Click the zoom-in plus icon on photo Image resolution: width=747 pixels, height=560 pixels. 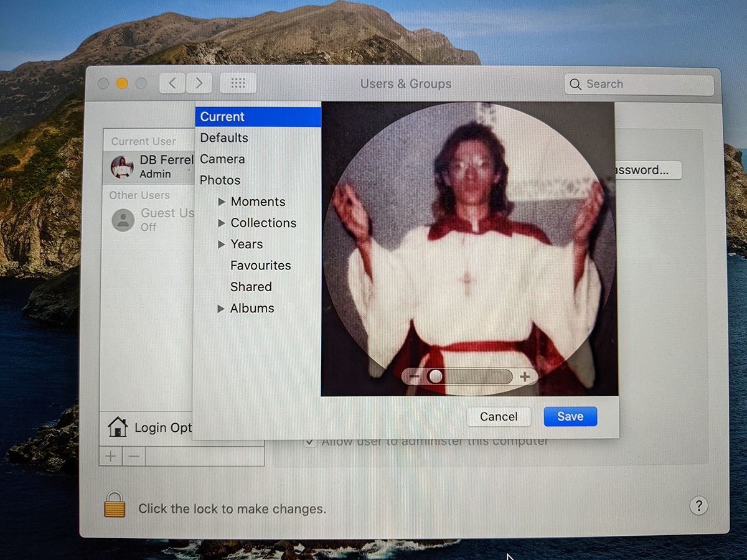tap(525, 376)
